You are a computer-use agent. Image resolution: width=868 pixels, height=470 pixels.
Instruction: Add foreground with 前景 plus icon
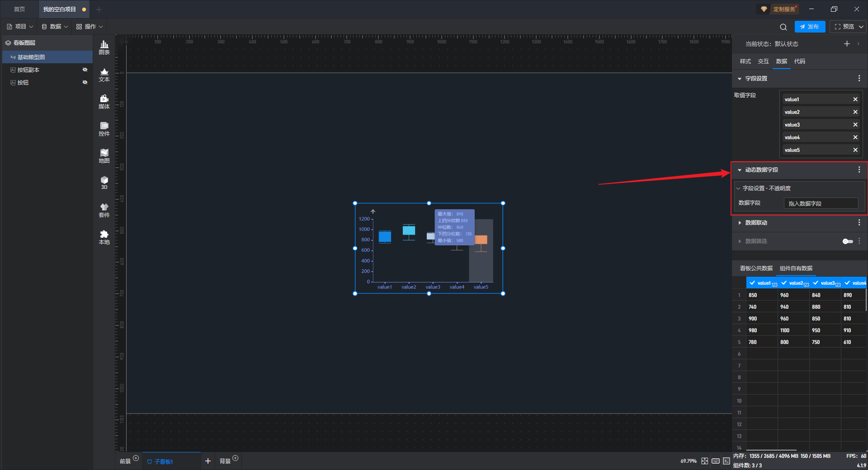tap(136, 458)
